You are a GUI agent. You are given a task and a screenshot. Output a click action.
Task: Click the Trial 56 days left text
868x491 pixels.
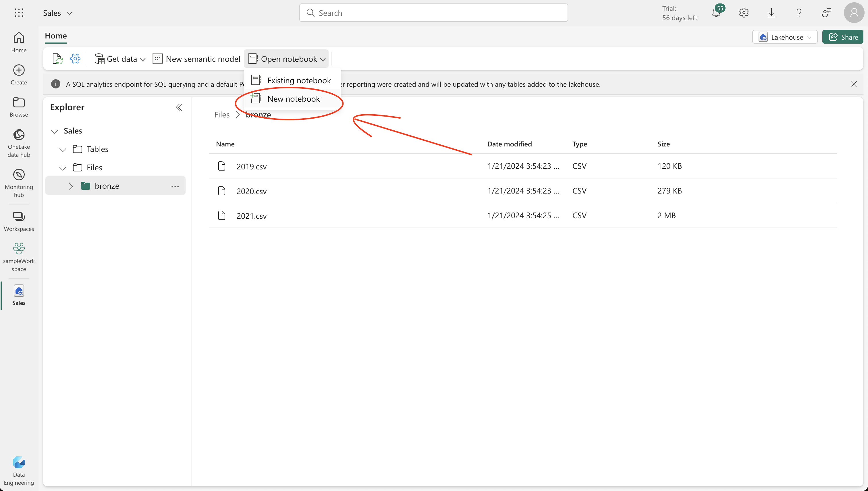pyautogui.click(x=679, y=13)
